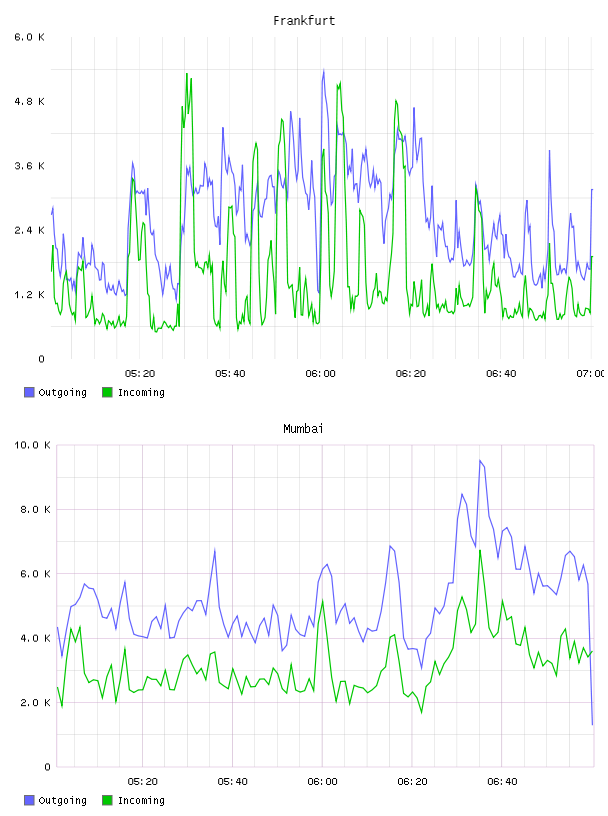Screen dimensions: 608x816
Task: Click the 10.0 K y-axis label in Mumbai chart
Action: pyautogui.click(x=32, y=445)
